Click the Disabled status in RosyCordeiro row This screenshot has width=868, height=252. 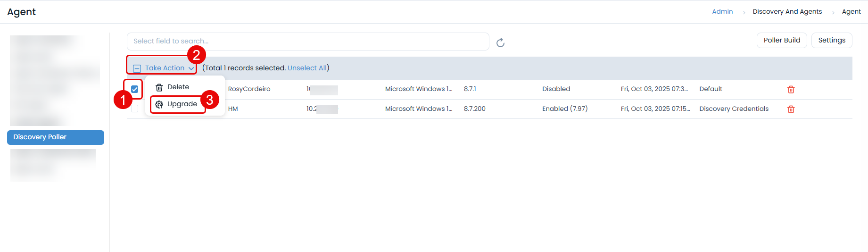556,89
